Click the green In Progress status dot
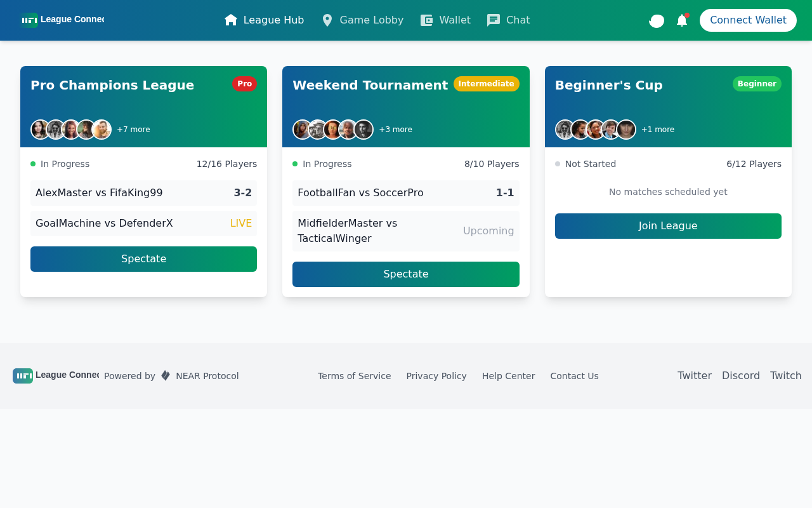This screenshot has width=812, height=508. coord(32,164)
